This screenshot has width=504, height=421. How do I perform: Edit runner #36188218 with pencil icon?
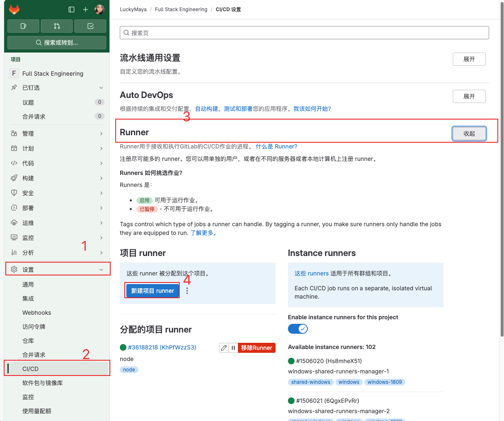coord(224,348)
